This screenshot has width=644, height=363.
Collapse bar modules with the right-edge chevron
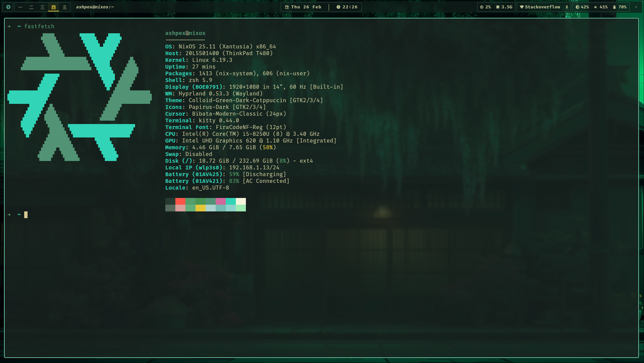637,7
